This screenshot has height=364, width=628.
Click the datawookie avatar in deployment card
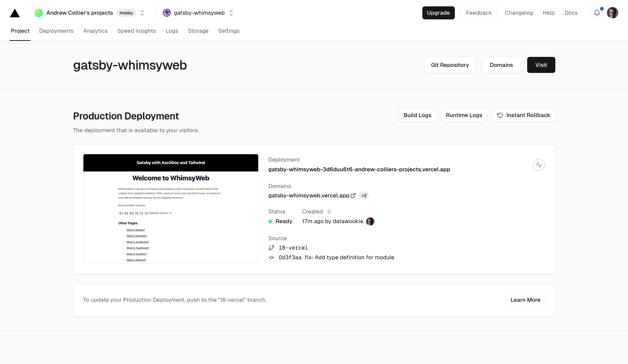coord(370,221)
